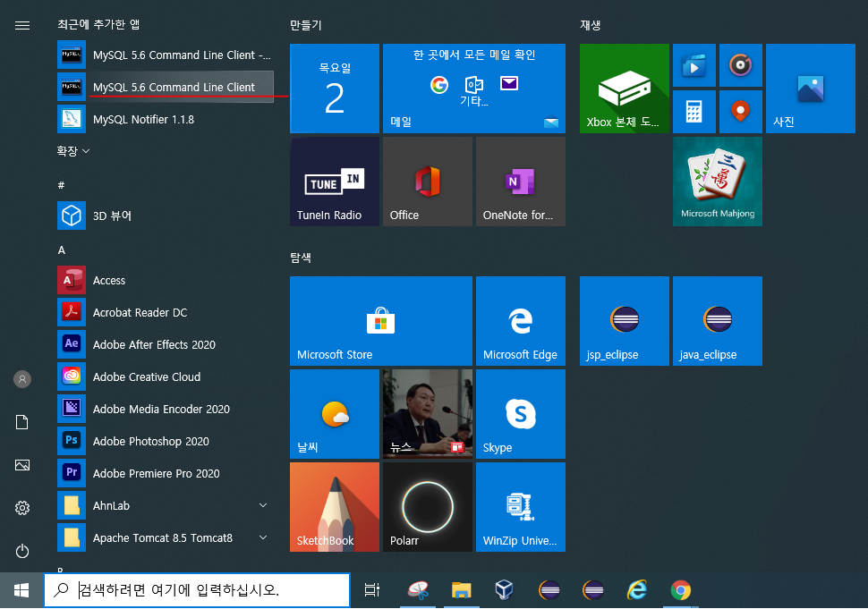Open MySQL 5.6 Command Line Client highlighted entry

tap(165, 87)
